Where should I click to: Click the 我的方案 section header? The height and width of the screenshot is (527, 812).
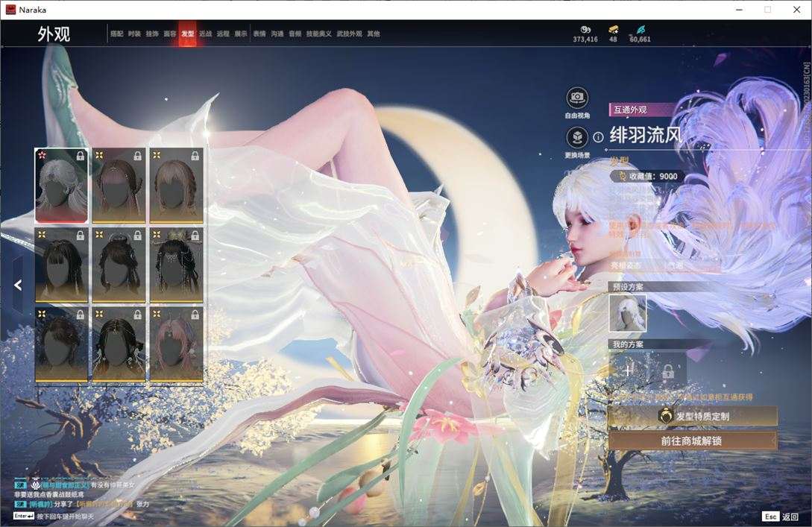pyautogui.click(x=628, y=344)
